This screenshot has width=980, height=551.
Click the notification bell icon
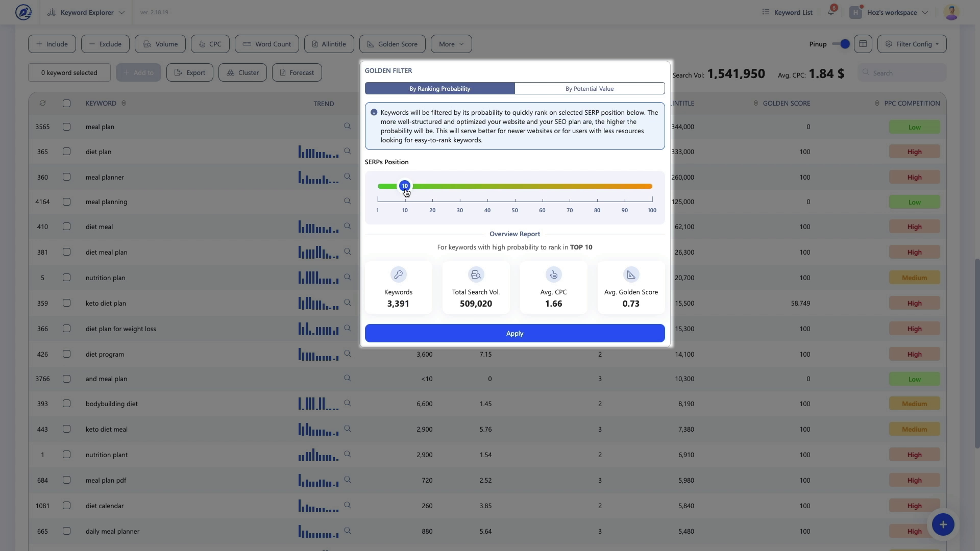[x=831, y=12]
